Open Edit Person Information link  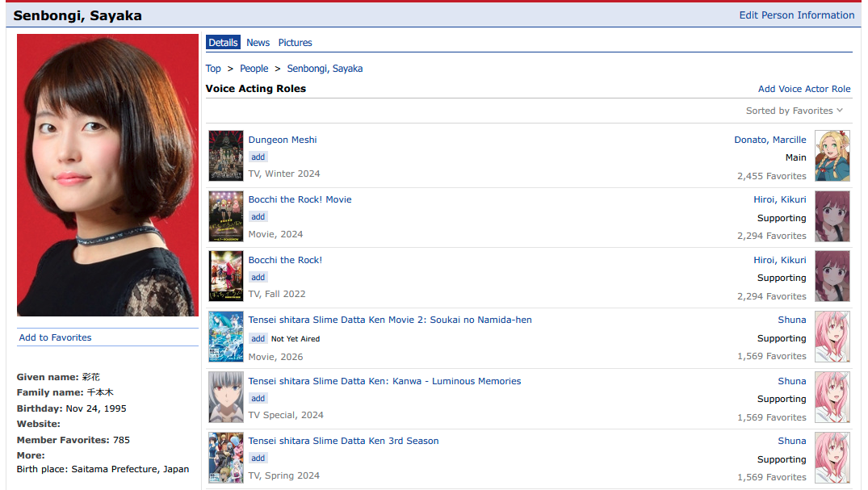(797, 15)
